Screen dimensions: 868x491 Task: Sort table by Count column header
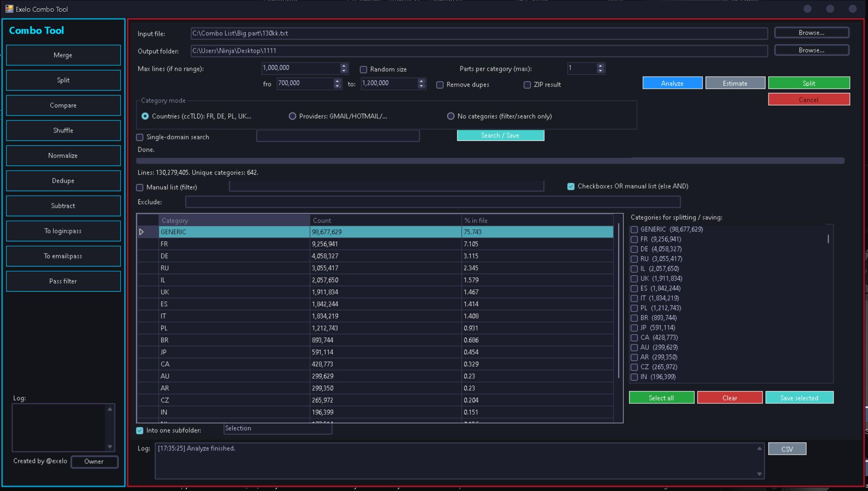[385, 220]
